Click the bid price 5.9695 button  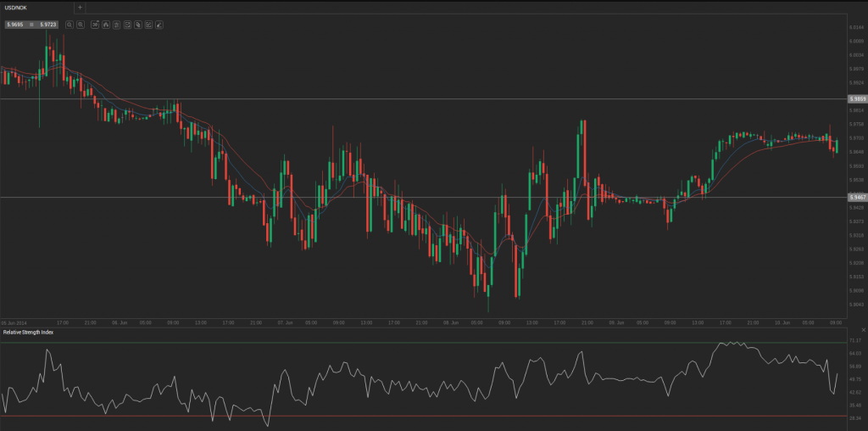15,25
